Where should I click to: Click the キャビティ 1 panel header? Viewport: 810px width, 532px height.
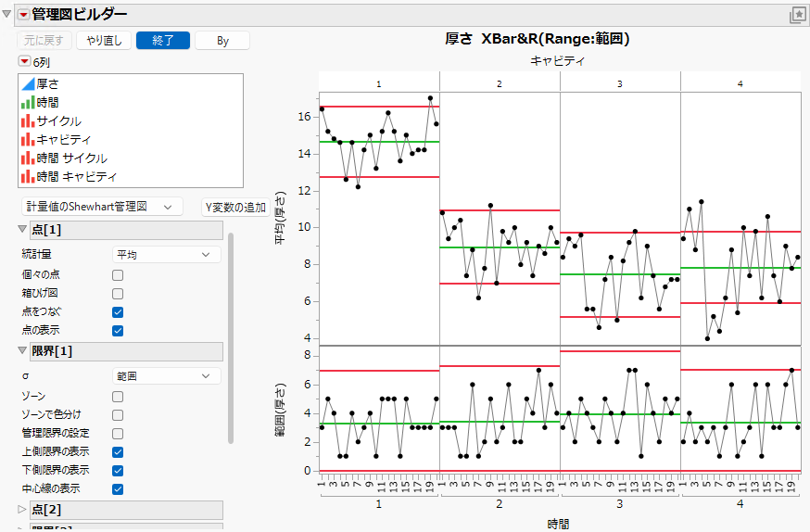tap(379, 83)
